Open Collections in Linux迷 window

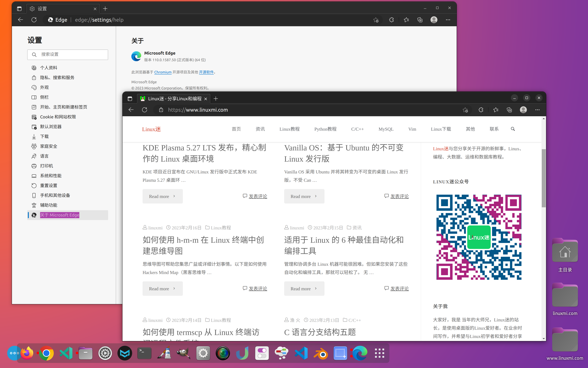(x=509, y=110)
